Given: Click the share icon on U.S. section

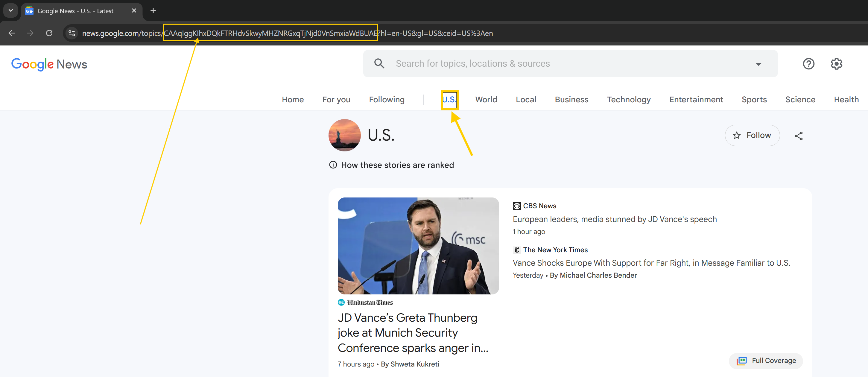Looking at the screenshot, I should [x=799, y=135].
